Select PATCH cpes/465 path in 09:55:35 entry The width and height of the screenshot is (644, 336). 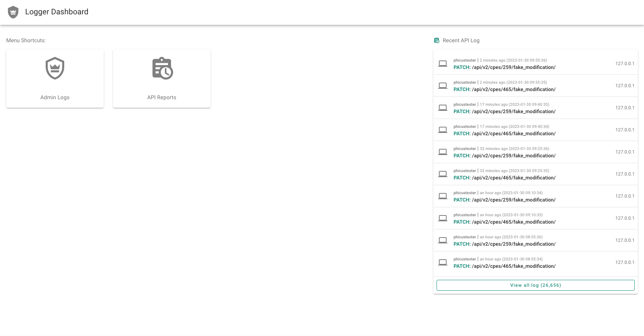[505, 90]
